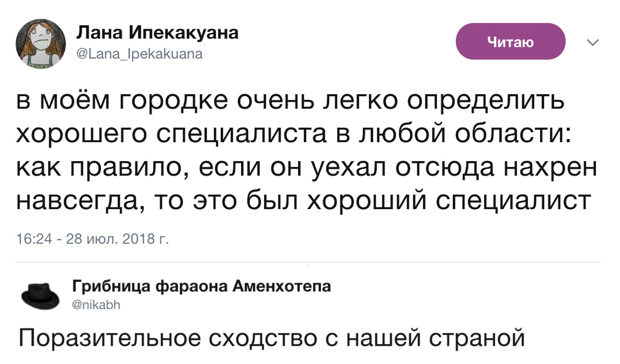Toggle the purple Читаю follow button
Viewport: 620px width, 364px height.
(x=510, y=42)
